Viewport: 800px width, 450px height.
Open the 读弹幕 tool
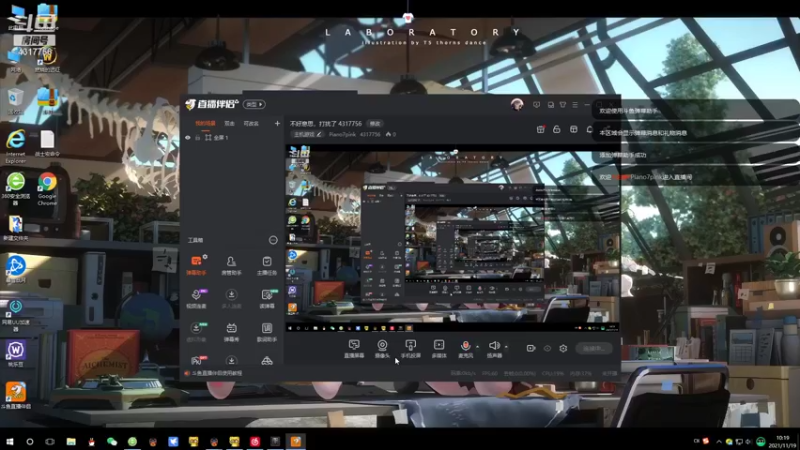coord(267,298)
